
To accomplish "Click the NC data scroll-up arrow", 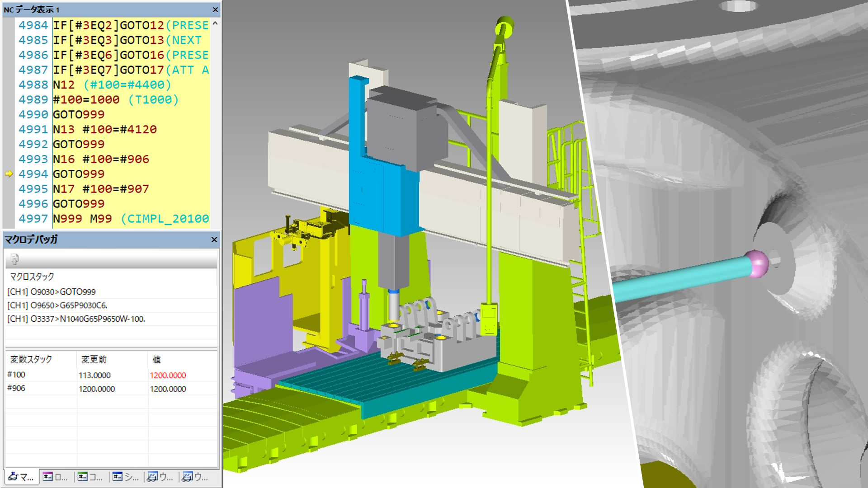I will (x=215, y=23).
